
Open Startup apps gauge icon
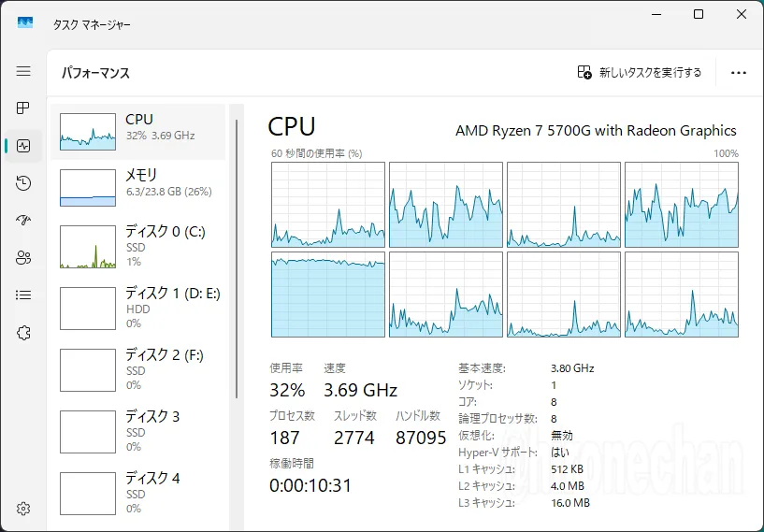pos(23,221)
